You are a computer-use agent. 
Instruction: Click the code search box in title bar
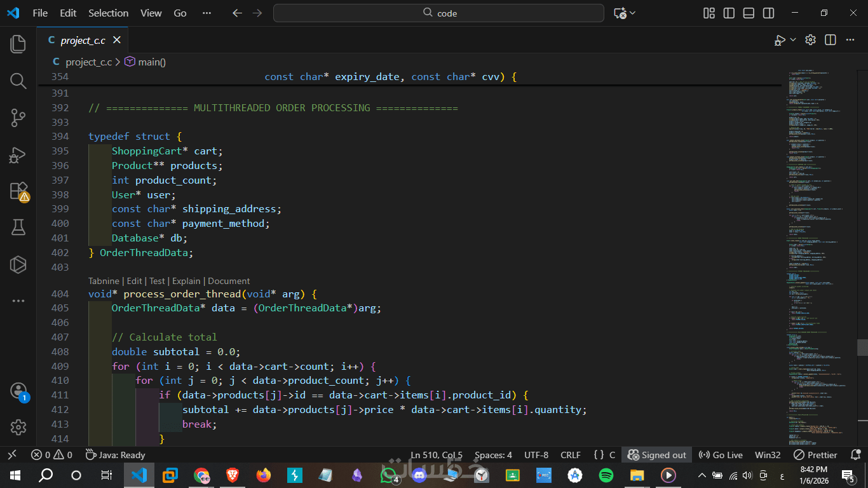point(438,13)
